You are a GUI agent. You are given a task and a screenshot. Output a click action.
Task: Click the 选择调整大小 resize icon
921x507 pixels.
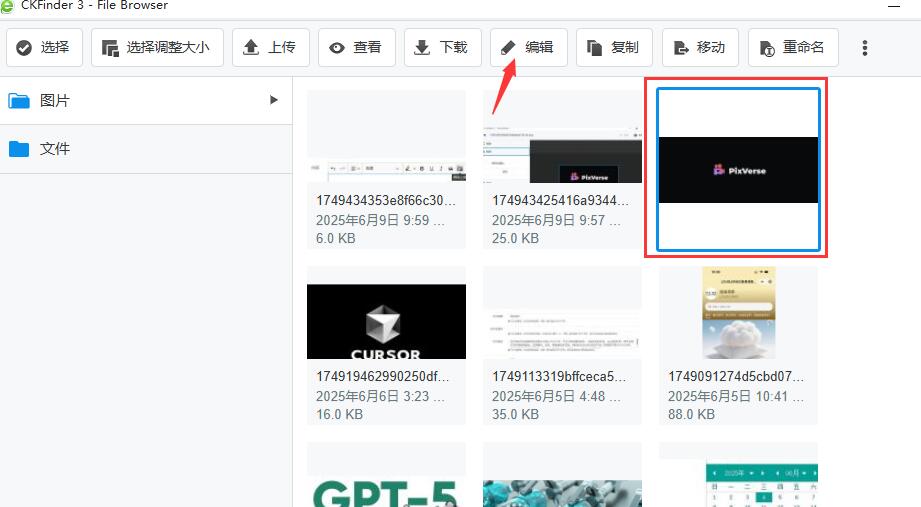[110, 47]
